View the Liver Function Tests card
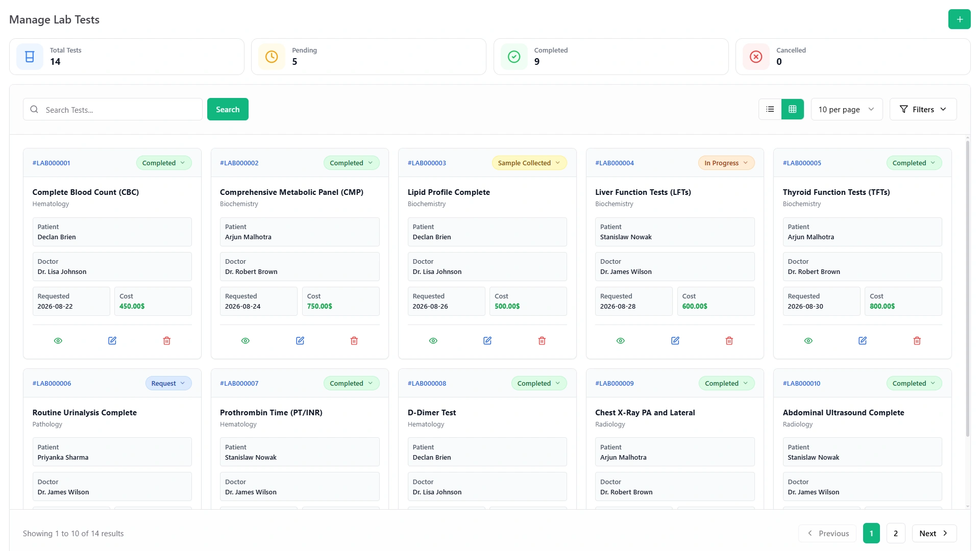The height and width of the screenshot is (551, 980). click(621, 341)
